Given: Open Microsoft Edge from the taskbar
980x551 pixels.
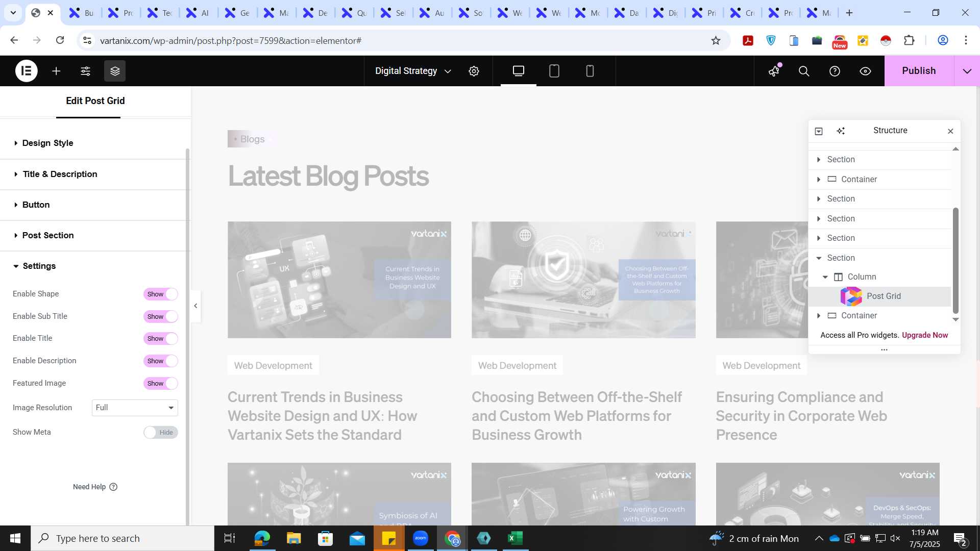Looking at the screenshot, I should point(262,538).
